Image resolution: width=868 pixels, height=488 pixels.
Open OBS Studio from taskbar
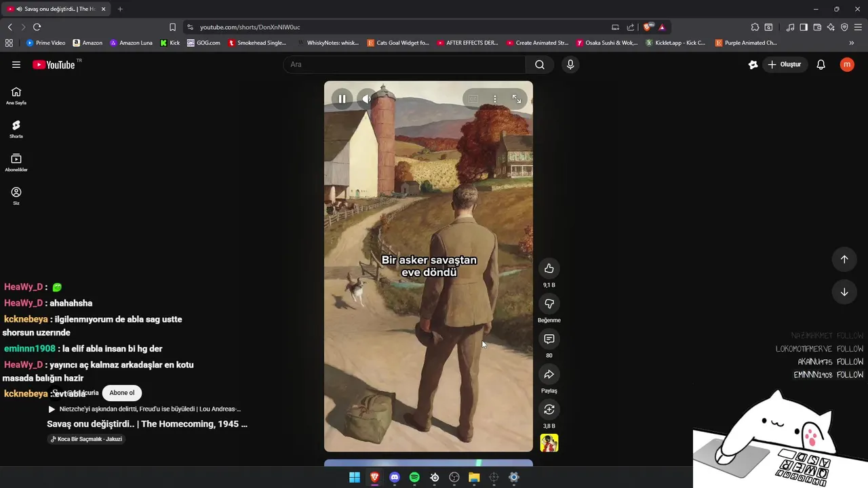coord(454,477)
